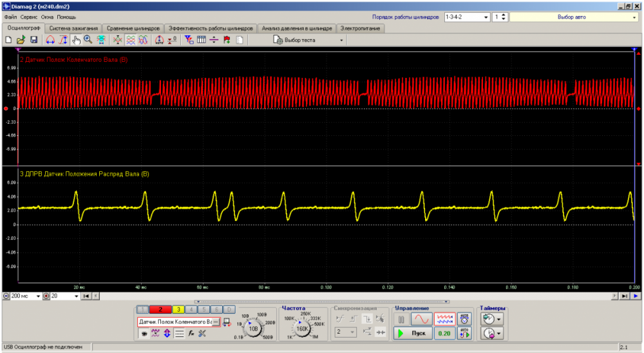Click the sine wave display mode button
Screen dimensions: 644x353
click(421, 319)
